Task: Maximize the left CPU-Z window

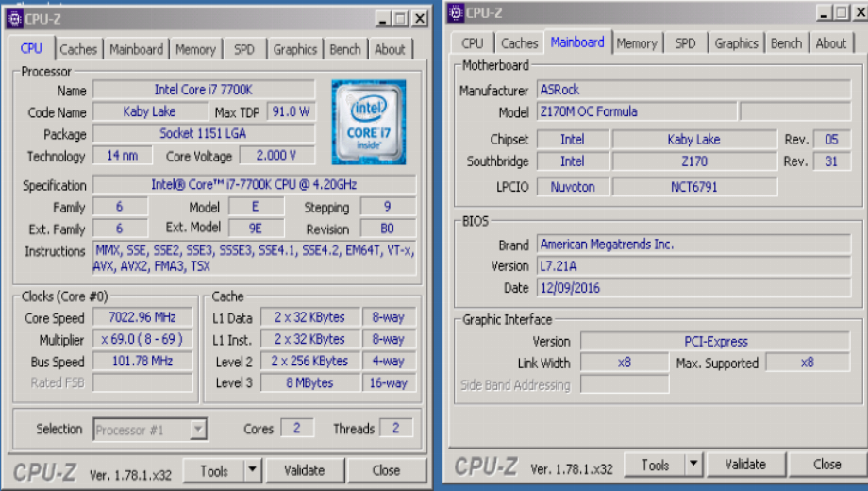Action: click(x=400, y=19)
